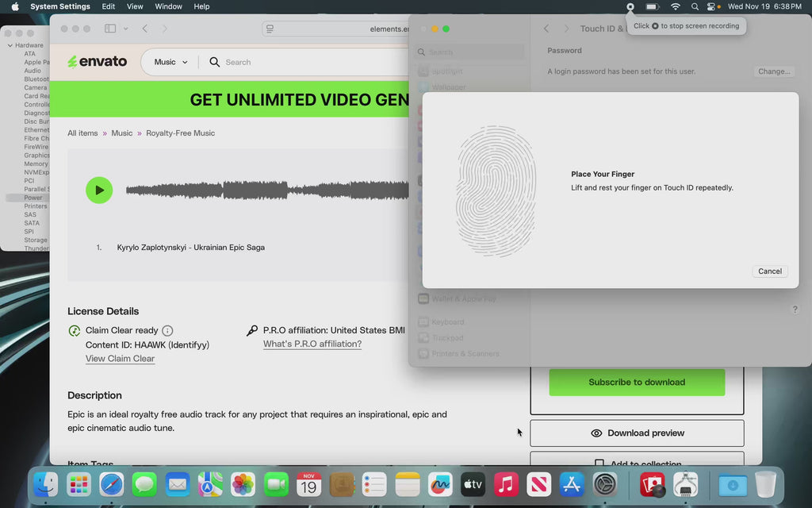Open the Claim Clear info icon

(167, 330)
